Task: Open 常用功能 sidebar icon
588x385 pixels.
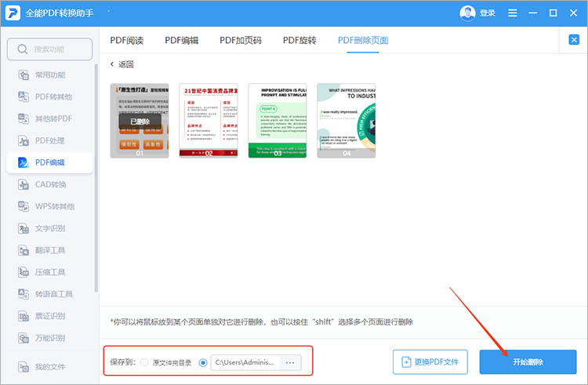Action: pyautogui.click(x=24, y=75)
